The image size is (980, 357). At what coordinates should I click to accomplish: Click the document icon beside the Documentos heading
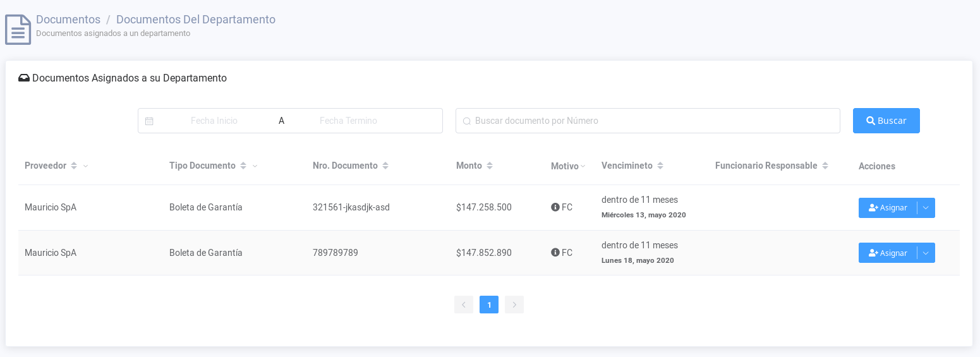pos(18,30)
